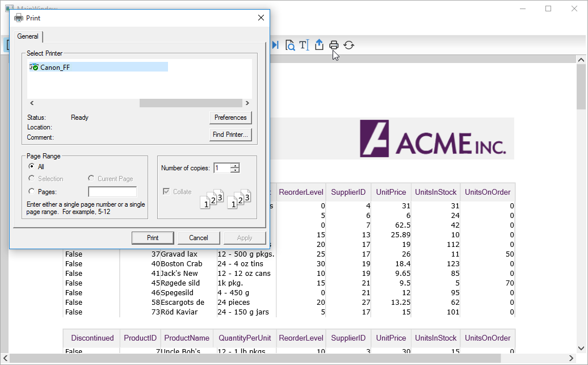The image size is (588, 365).
Task: Switch to the General tab
Action: tap(28, 36)
